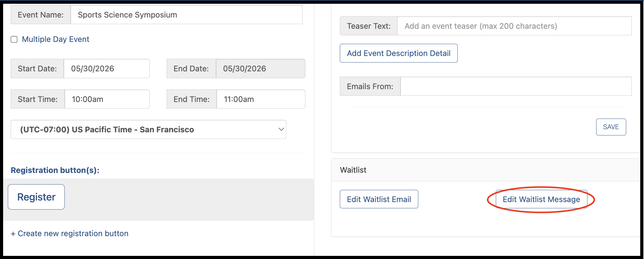Viewport: 644px width, 259px height.
Task: Click Edit Waitlist Email button
Action: [x=379, y=199]
